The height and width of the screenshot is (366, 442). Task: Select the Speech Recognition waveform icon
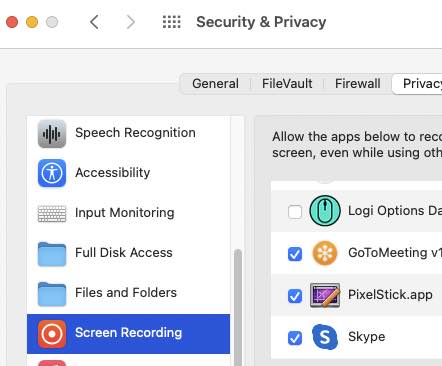[x=52, y=134]
